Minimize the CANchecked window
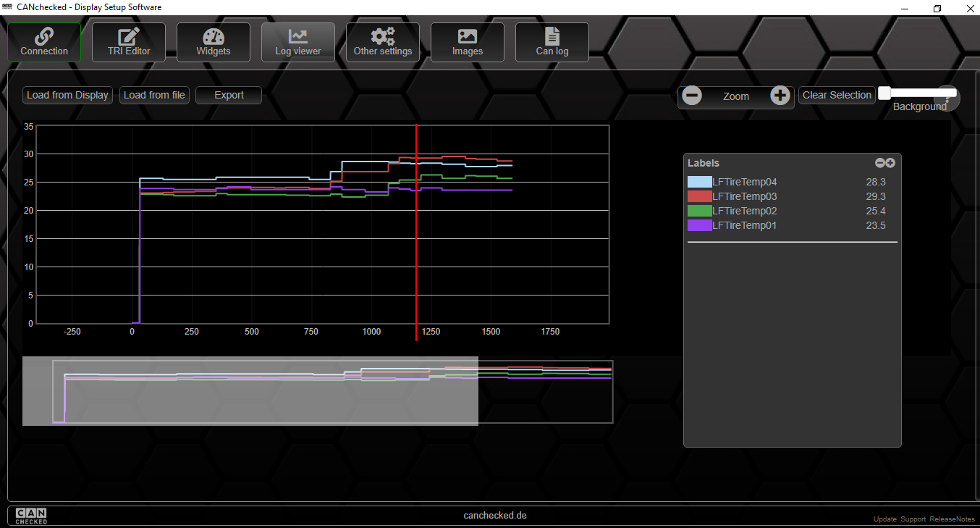The height and width of the screenshot is (528, 980). (905, 8)
